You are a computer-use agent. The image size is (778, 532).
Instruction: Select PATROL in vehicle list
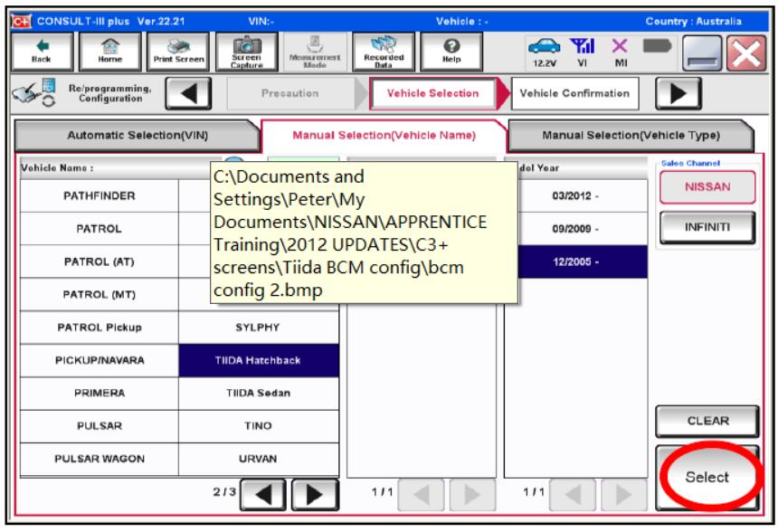pyautogui.click(x=100, y=229)
